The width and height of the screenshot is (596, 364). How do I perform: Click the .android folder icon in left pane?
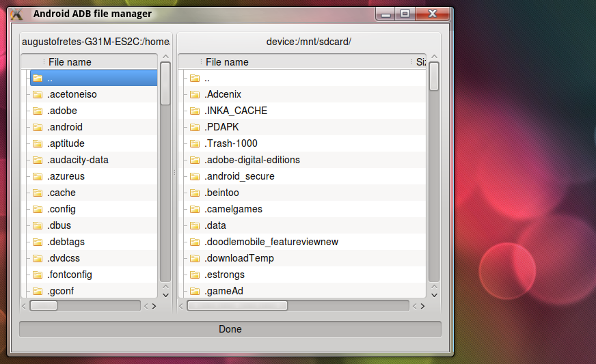37,127
